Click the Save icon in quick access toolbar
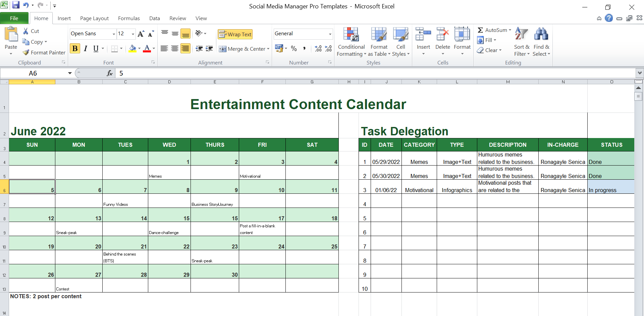This screenshot has width=644, height=316. (16, 5)
